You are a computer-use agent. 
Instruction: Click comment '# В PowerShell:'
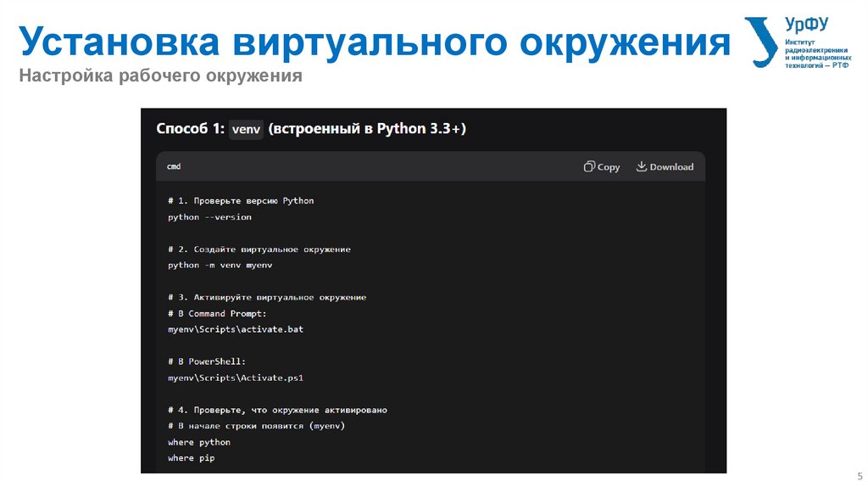point(207,361)
